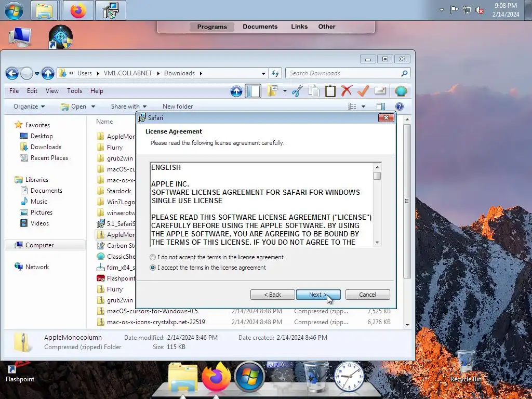Open the Computer desktop icon
The image size is (532, 399).
[x=20, y=37]
